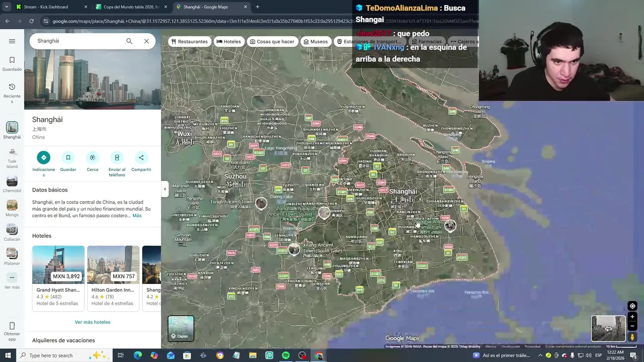This screenshot has height=362, width=644.
Task: Open the Google Maps hamburger menu
Action: coord(12,41)
